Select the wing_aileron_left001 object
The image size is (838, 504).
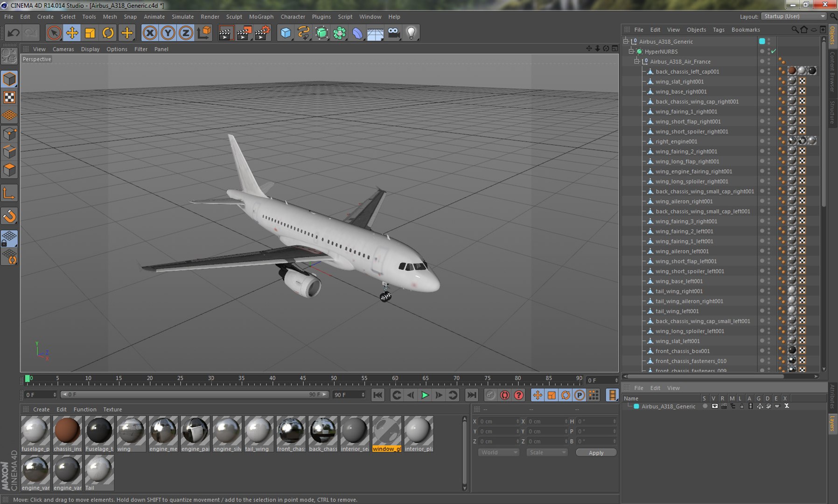point(682,251)
